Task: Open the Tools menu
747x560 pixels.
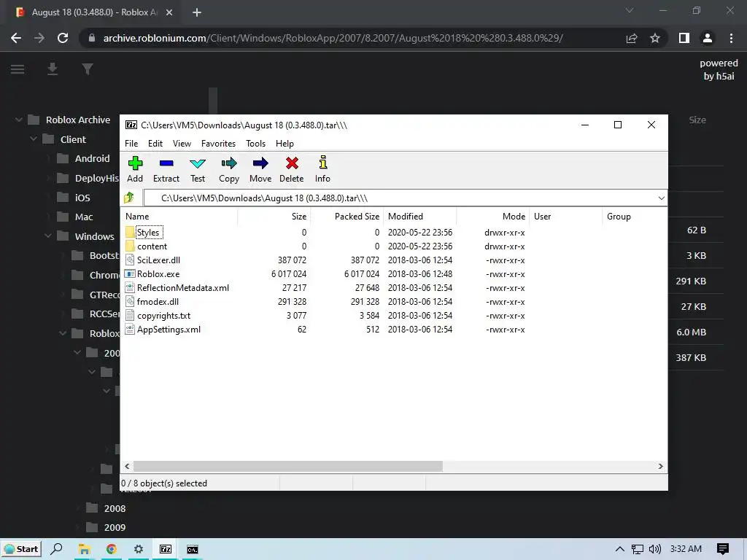Action: [256, 144]
